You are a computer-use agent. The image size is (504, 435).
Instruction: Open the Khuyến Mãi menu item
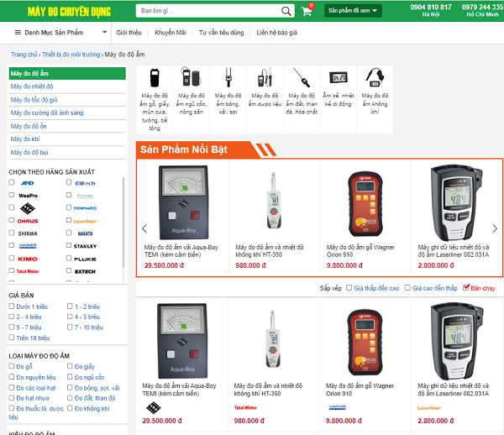coord(171,33)
